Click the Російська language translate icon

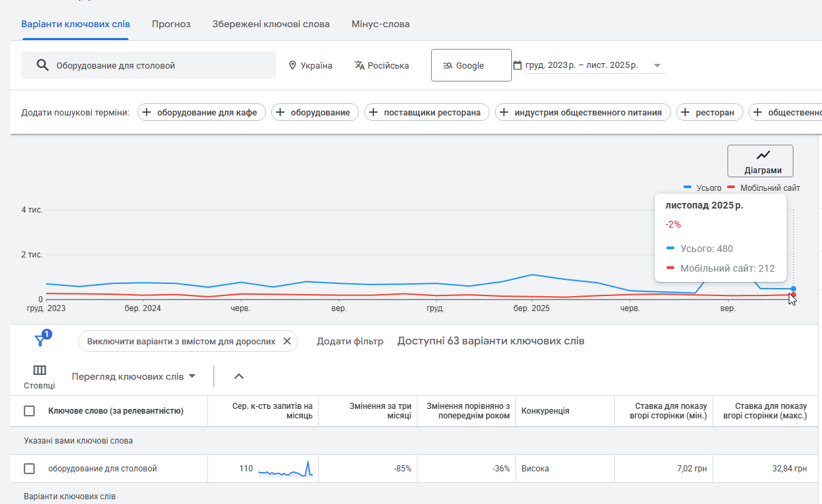(x=360, y=66)
